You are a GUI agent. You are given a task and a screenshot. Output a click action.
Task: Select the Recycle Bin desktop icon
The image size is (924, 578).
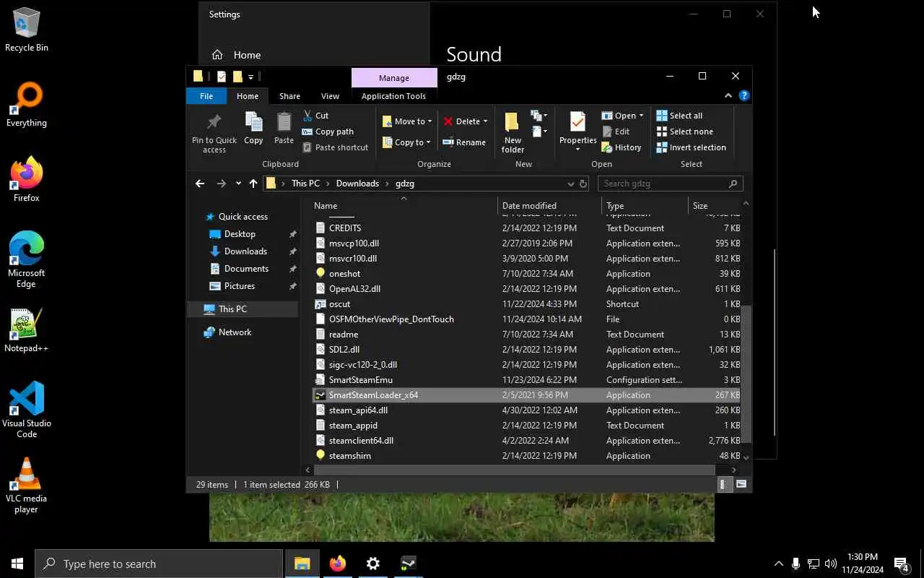click(27, 30)
